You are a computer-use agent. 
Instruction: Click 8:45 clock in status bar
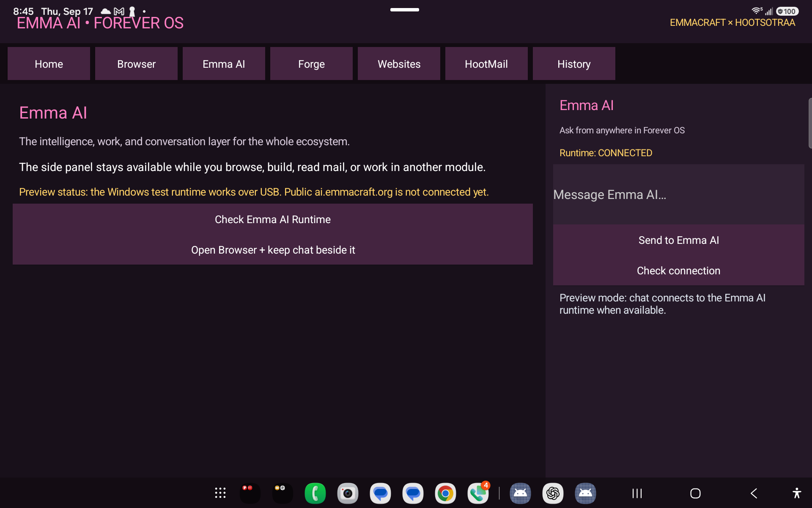[23, 11]
